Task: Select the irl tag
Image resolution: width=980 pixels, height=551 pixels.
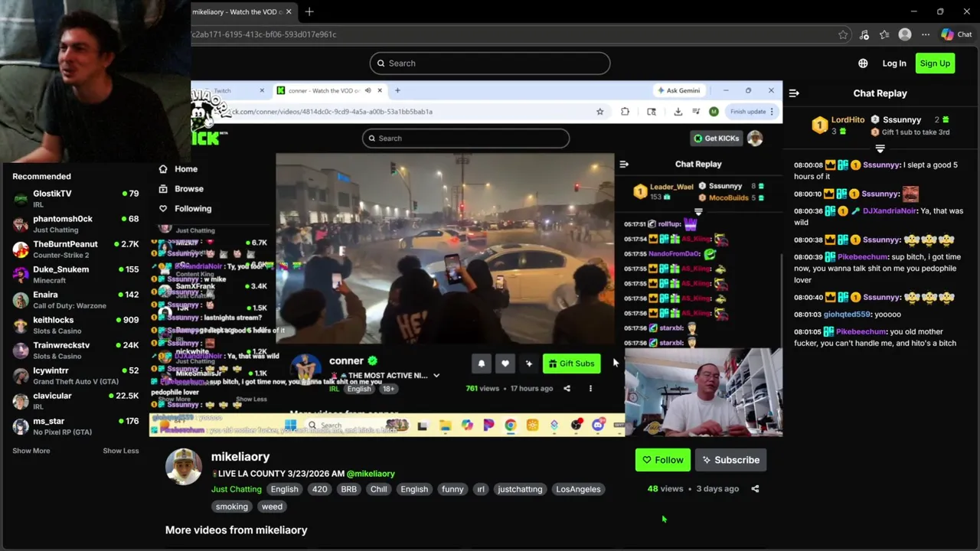Action: click(481, 489)
